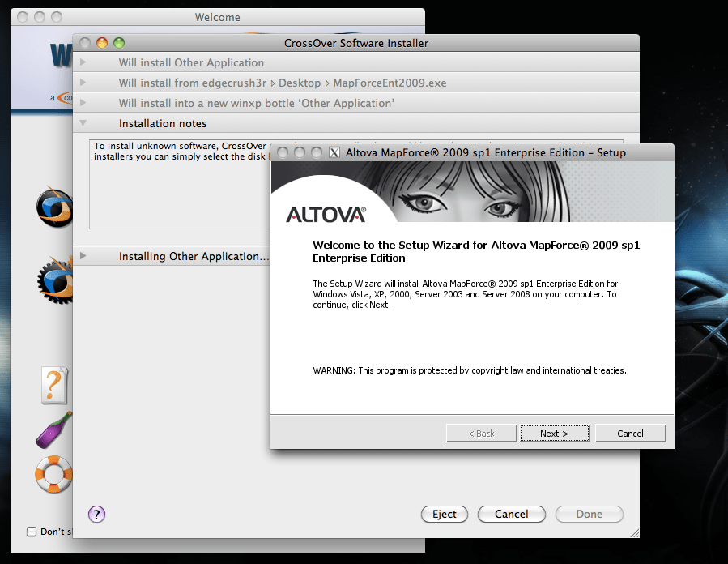Expand 'Will install Other Application' section

[x=83, y=62]
